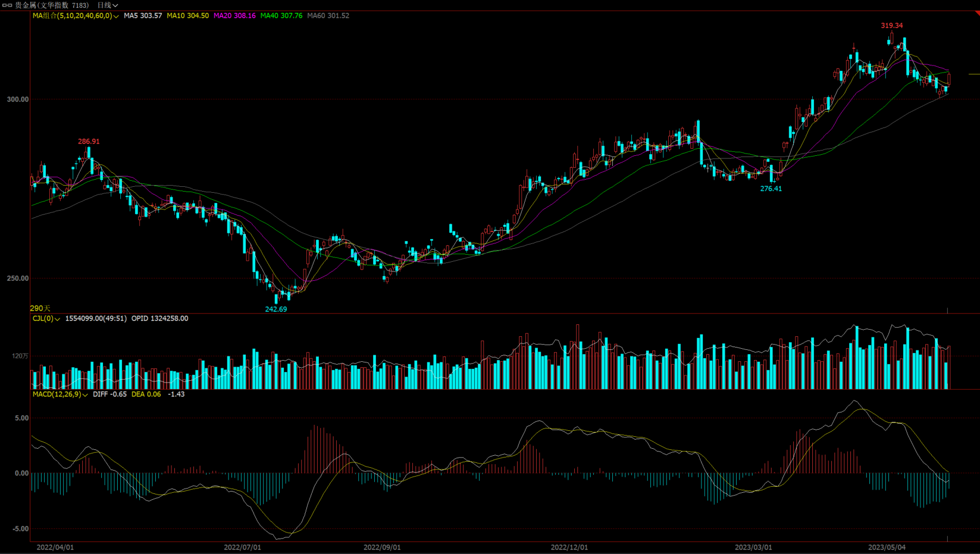Click the 贵金属(文华指数 7183) contract title
The width and height of the screenshot is (980, 554).
(x=52, y=5)
